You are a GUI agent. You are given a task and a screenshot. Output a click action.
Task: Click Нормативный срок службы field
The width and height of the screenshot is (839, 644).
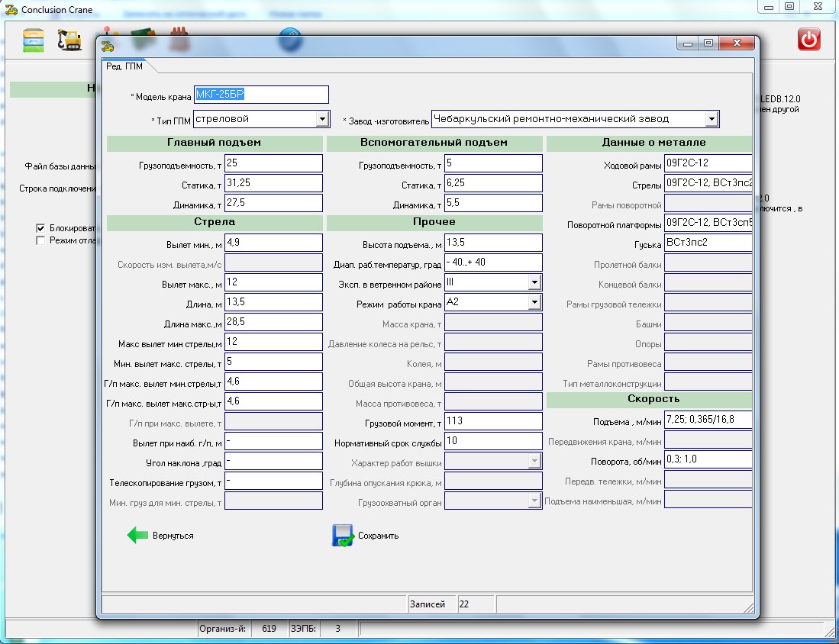click(x=493, y=441)
